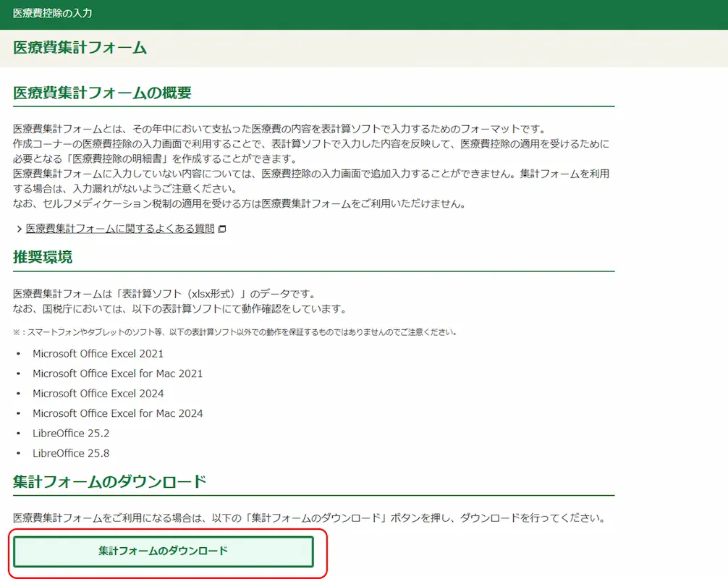This screenshot has width=728, height=579.
Task: Open the 医療費集計フォームに関するよくある質問 link
Action: [120, 229]
